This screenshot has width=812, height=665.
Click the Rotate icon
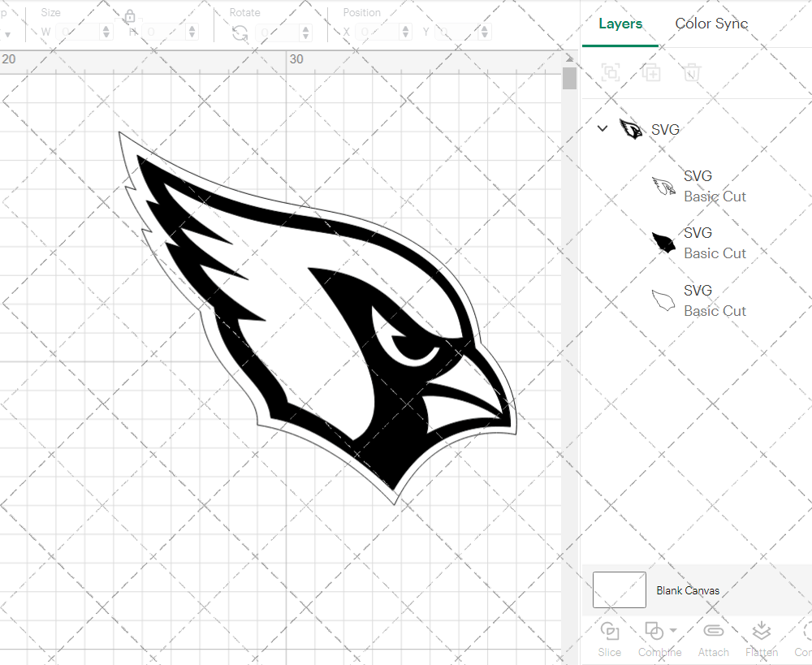240,32
